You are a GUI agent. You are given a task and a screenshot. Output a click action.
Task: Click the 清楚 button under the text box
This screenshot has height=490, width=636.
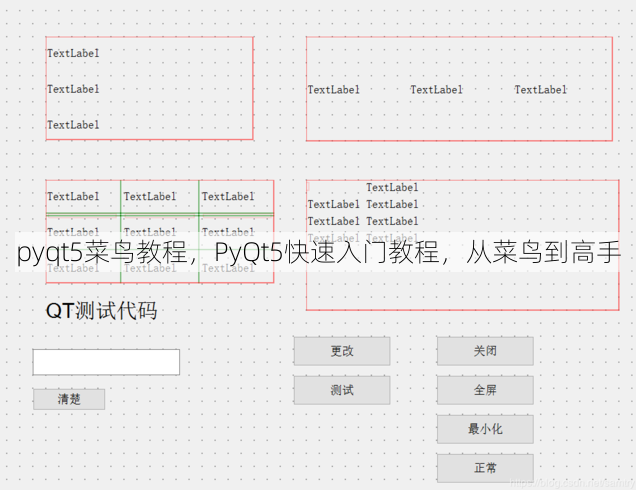pos(69,399)
